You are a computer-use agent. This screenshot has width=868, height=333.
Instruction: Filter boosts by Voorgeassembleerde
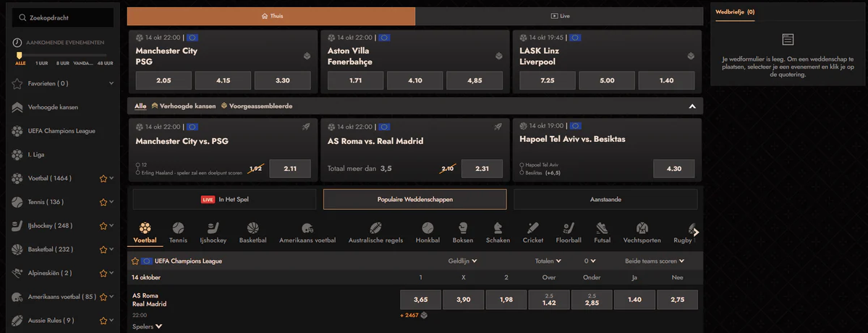257,106
